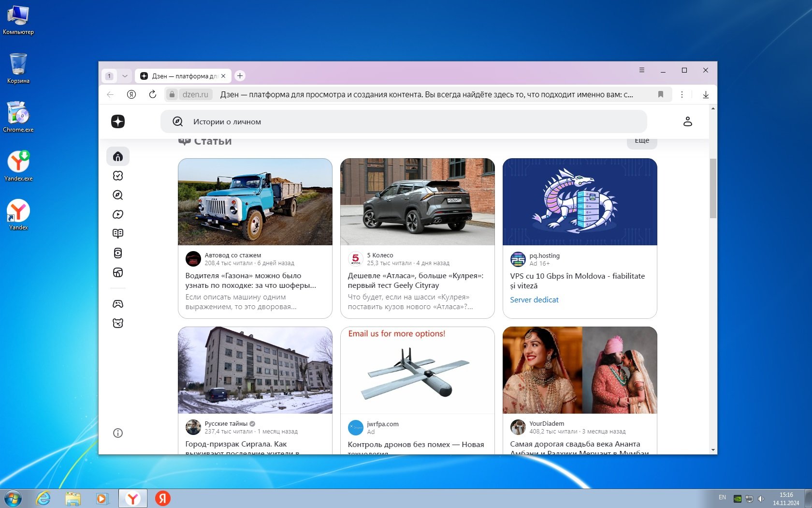
Task: Open the kids bear icon in sidebar
Action: (x=118, y=323)
